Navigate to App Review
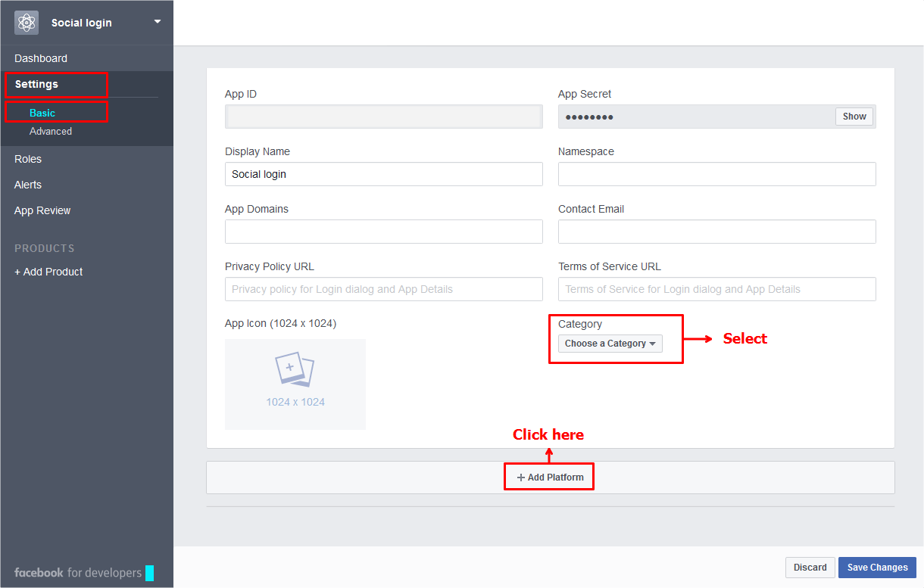 click(x=42, y=210)
